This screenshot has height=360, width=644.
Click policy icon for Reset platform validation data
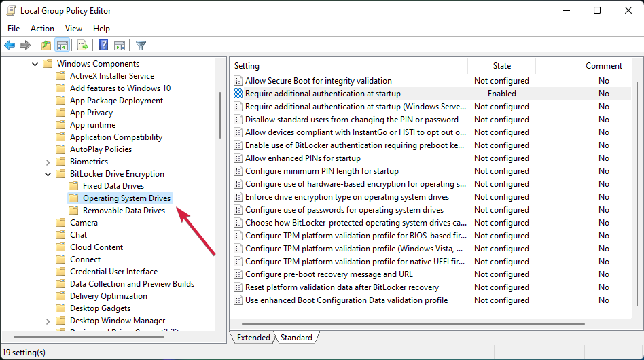[238, 287]
